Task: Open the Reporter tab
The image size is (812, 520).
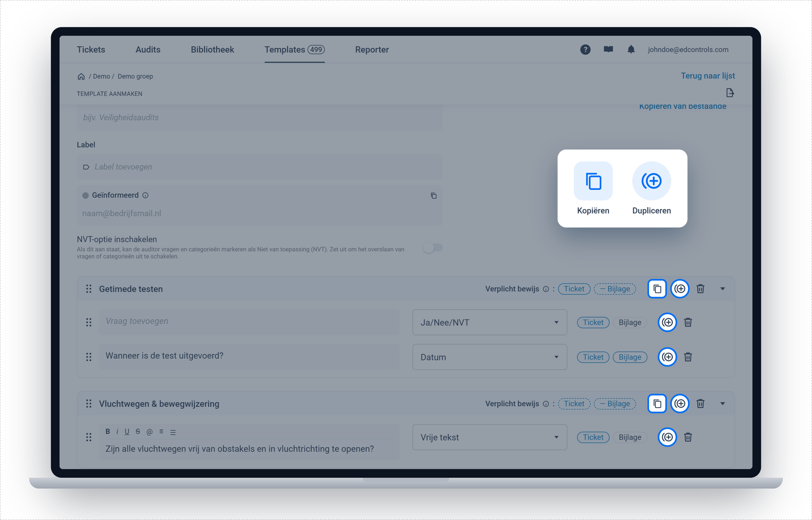Action: [x=372, y=50]
